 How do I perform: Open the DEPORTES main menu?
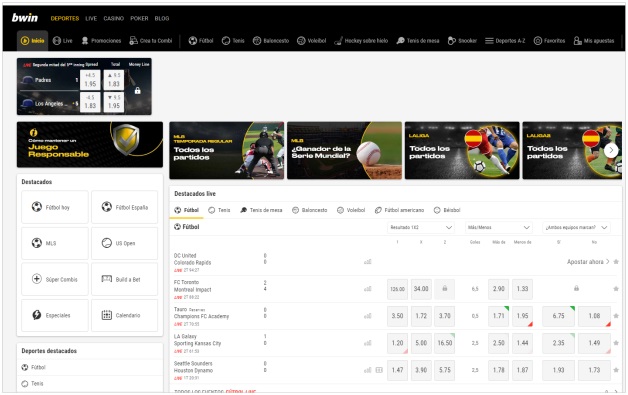[x=64, y=18]
